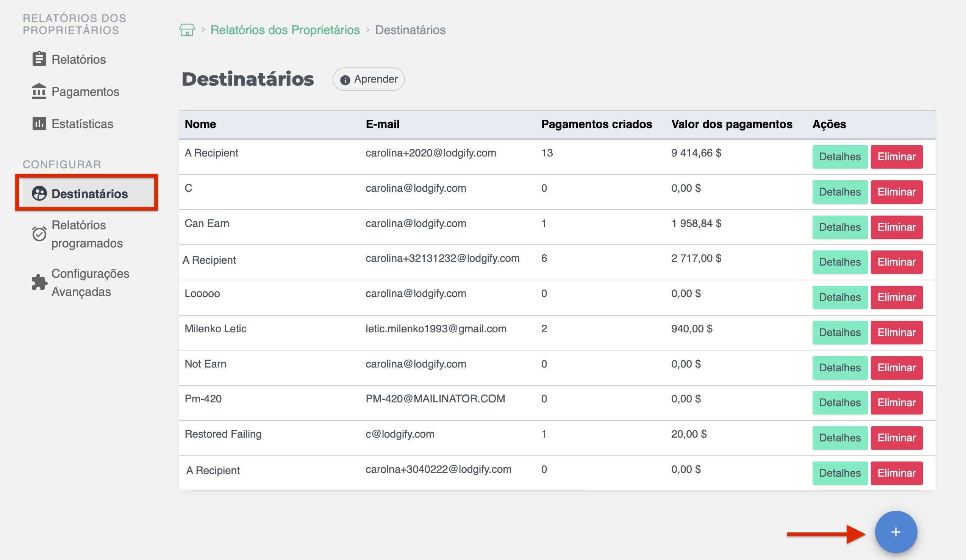
Task: Click the Destinatários people icon
Action: coord(39,194)
